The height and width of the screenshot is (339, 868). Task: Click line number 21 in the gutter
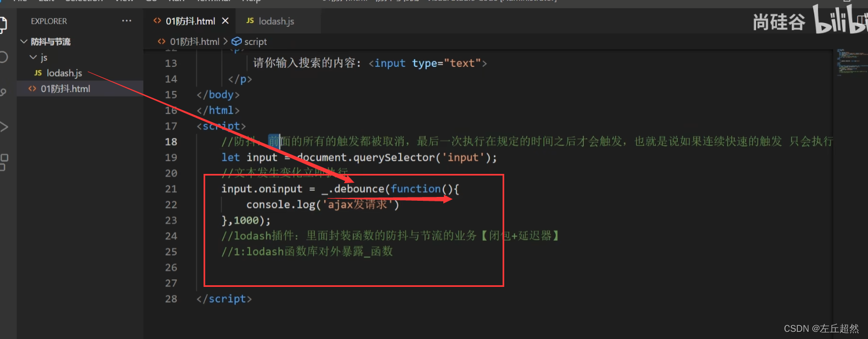[171, 189]
